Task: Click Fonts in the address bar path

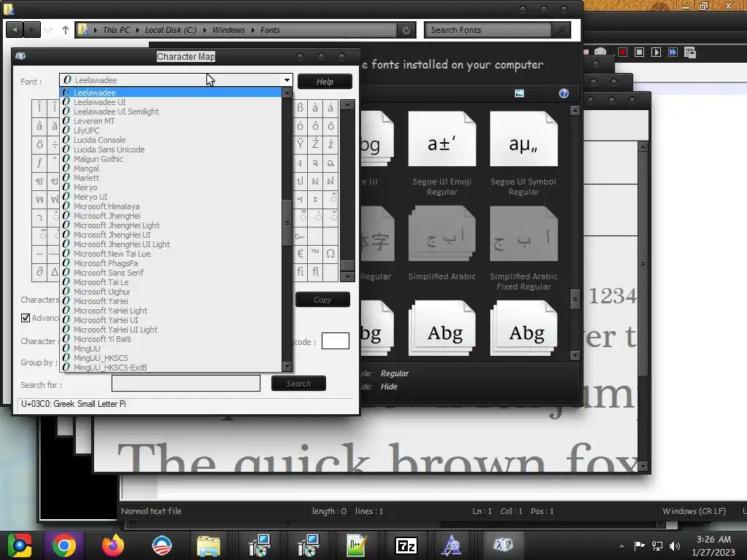Action: 270,30
